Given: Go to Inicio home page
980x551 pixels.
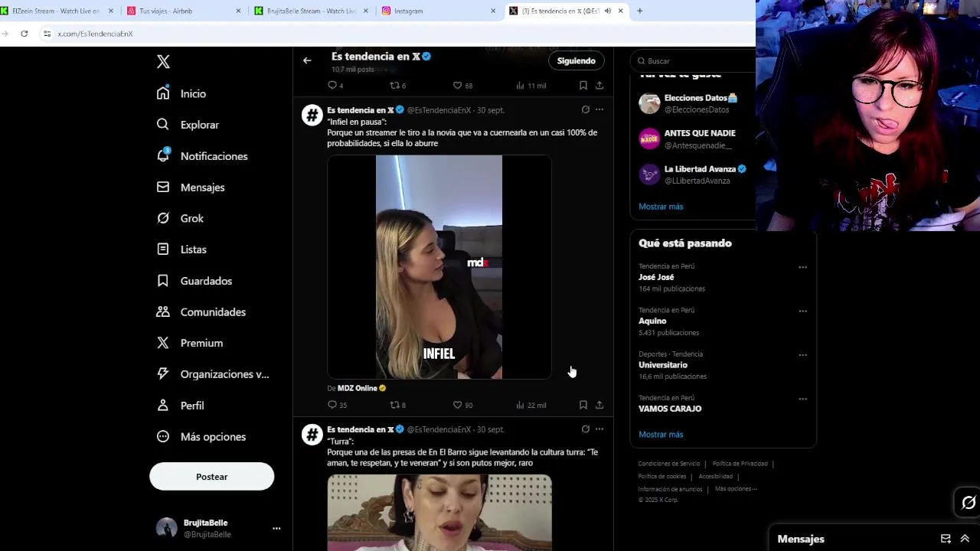Looking at the screenshot, I should tap(181, 93).
